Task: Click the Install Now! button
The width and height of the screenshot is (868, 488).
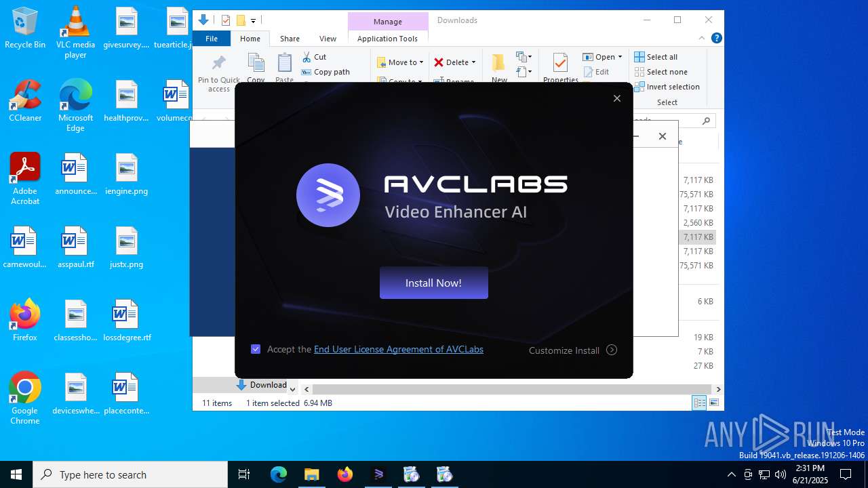Action: pyautogui.click(x=433, y=283)
